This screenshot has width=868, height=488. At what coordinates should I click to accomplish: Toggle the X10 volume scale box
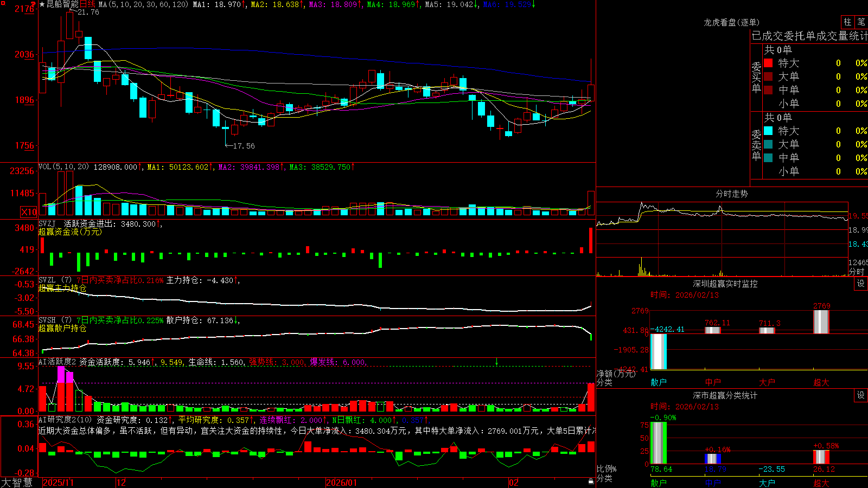pyautogui.click(x=29, y=212)
